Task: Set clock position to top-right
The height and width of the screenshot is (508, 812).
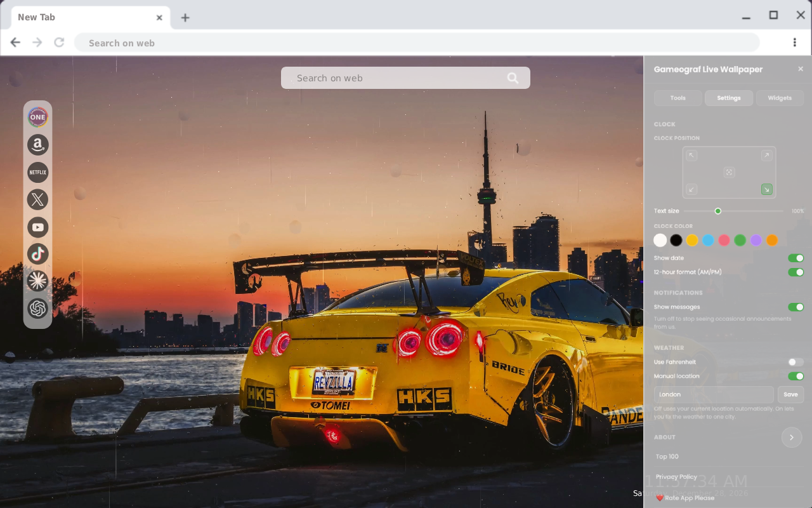Action: tap(766, 156)
